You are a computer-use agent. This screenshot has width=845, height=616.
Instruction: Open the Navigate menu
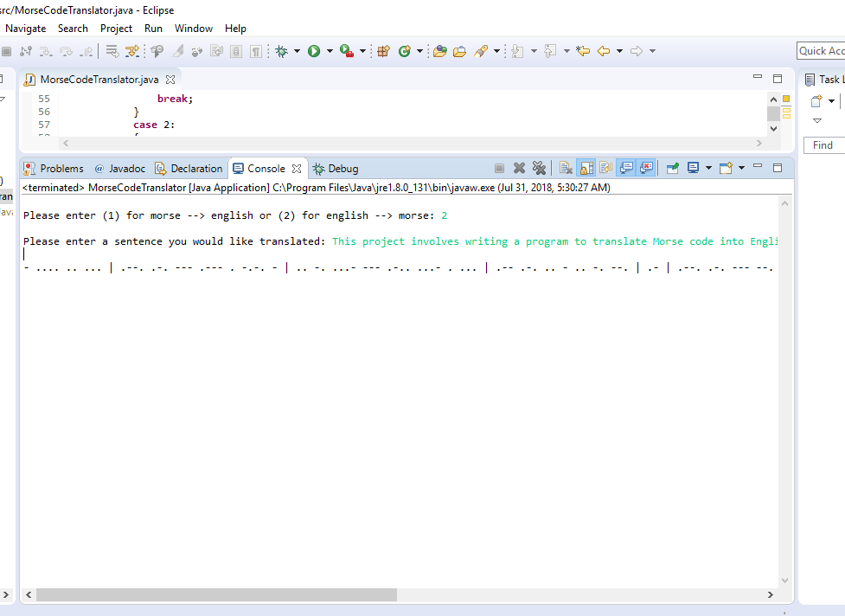click(26, 29)
